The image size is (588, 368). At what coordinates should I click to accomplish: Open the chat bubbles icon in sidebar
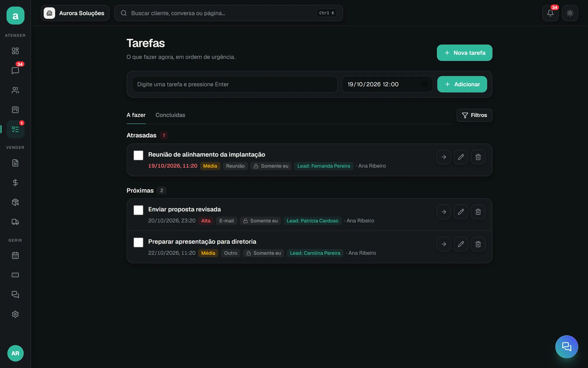coord(15,295)
